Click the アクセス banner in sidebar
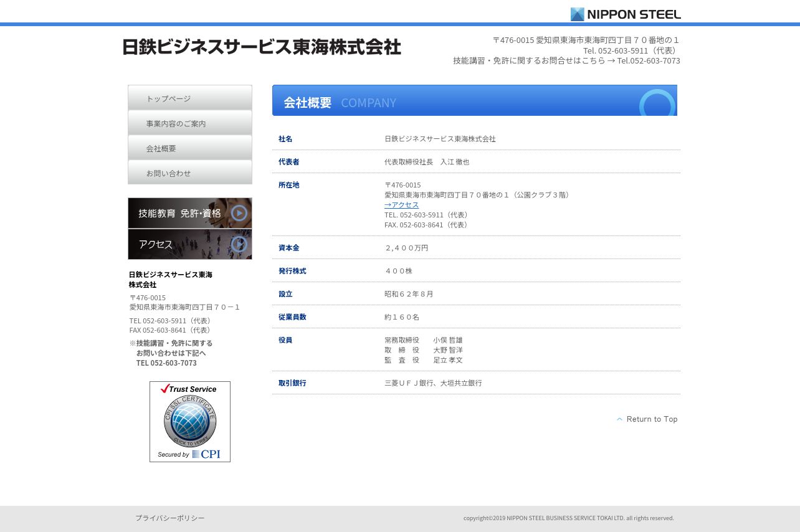The image size is (800, 532). (190, 244)
